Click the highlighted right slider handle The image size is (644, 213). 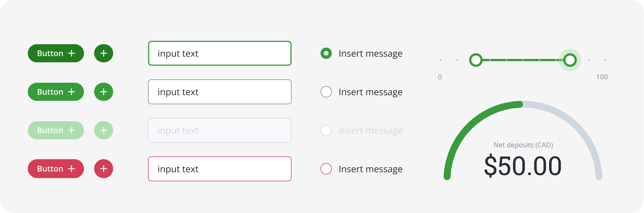(570, 60)
